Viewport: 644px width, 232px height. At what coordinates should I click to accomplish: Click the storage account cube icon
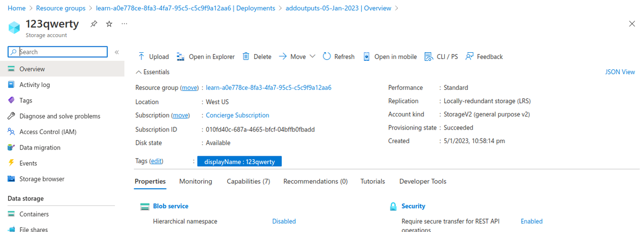[x=14, y=27]
